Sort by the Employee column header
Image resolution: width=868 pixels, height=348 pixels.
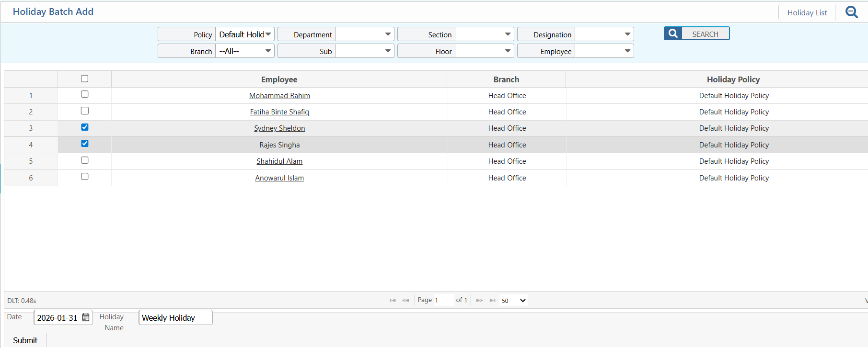(279, 79)
